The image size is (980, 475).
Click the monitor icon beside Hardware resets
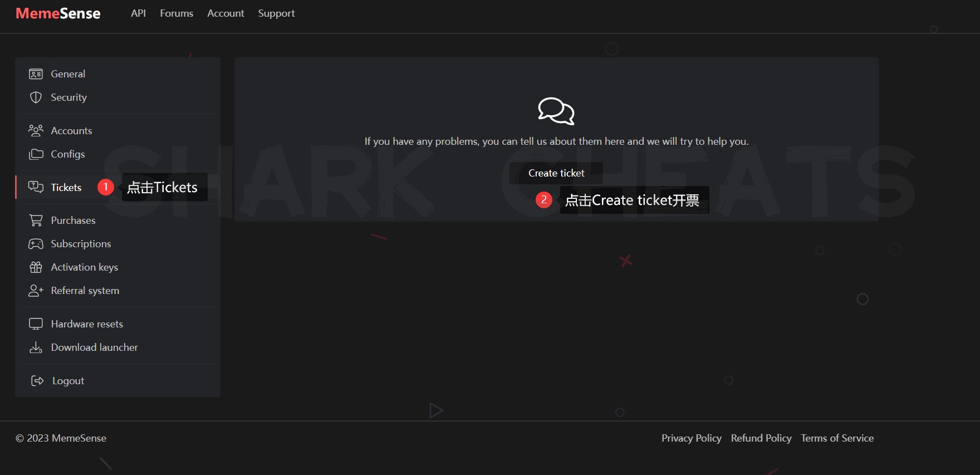36,324
